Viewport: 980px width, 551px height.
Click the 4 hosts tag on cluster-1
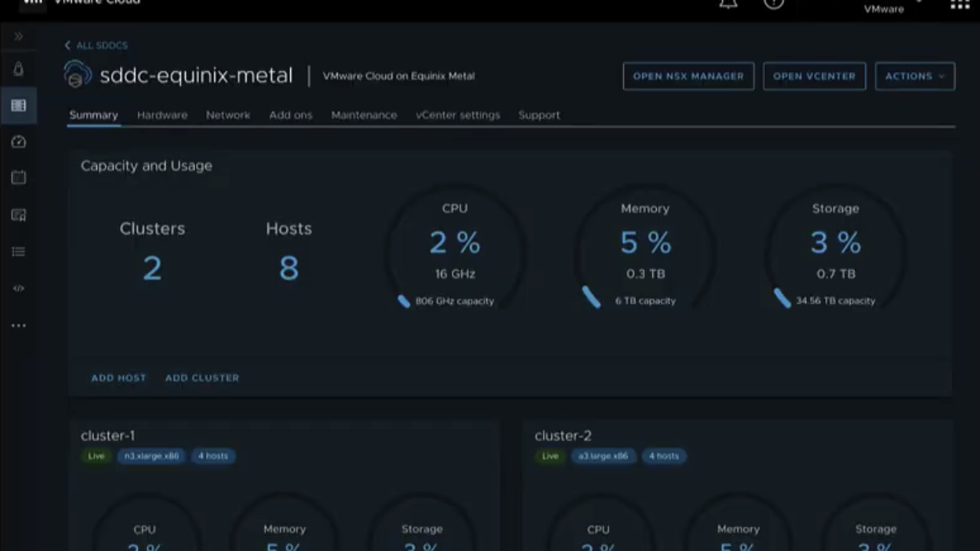coord(213,456)
